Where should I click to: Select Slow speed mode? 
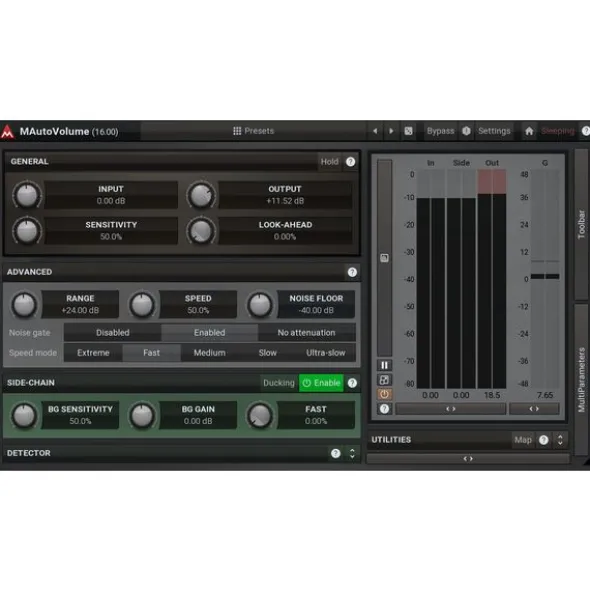click(267, 353)
